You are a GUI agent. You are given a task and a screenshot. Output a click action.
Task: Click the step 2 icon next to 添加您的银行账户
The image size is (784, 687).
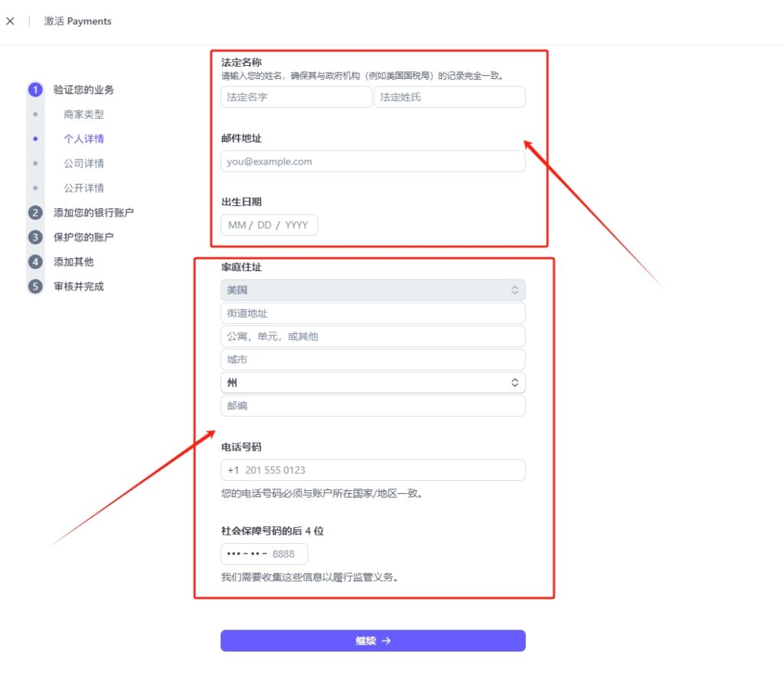click(35, 212)
